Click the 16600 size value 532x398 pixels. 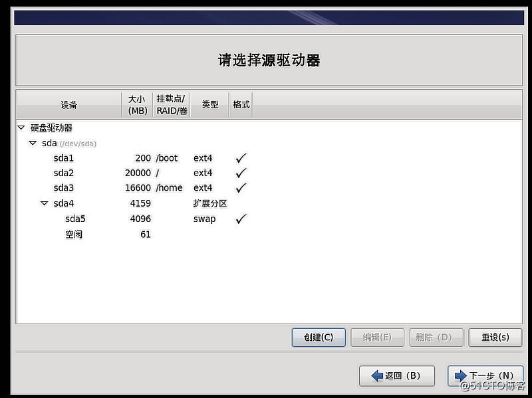138,188
